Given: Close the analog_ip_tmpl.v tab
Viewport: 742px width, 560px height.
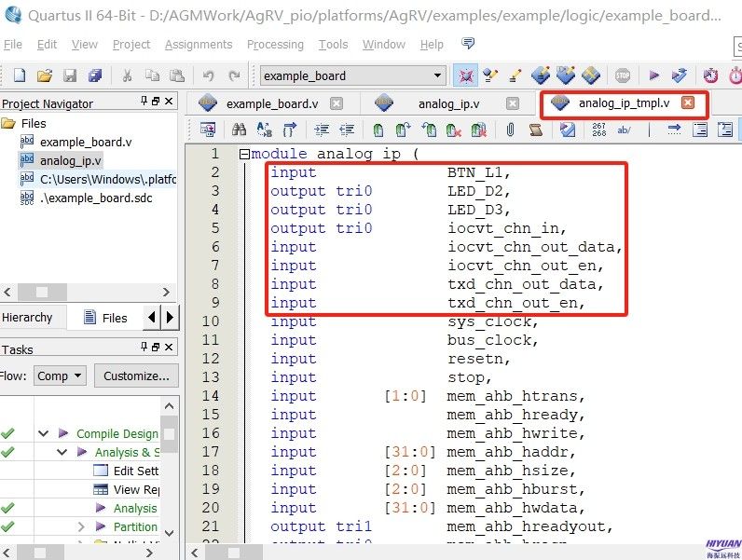Looking at the screenshot, I should 688,102.
